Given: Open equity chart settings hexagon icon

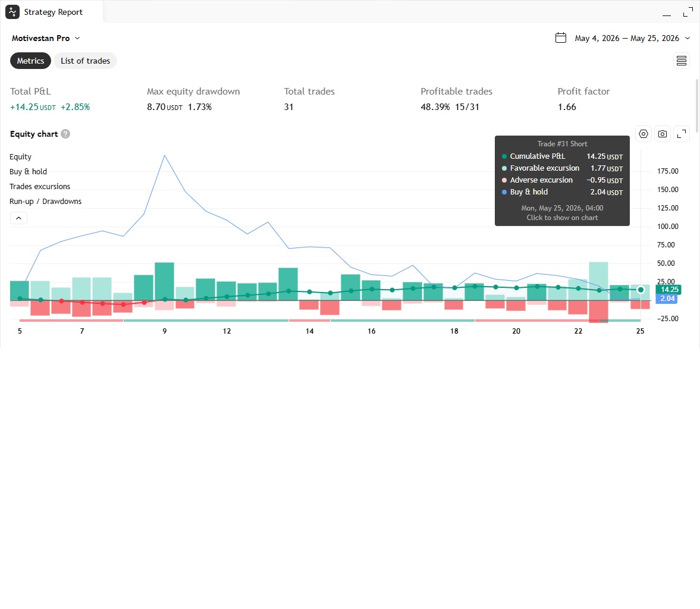Looking at the screenshot, I should pos(644,134).
